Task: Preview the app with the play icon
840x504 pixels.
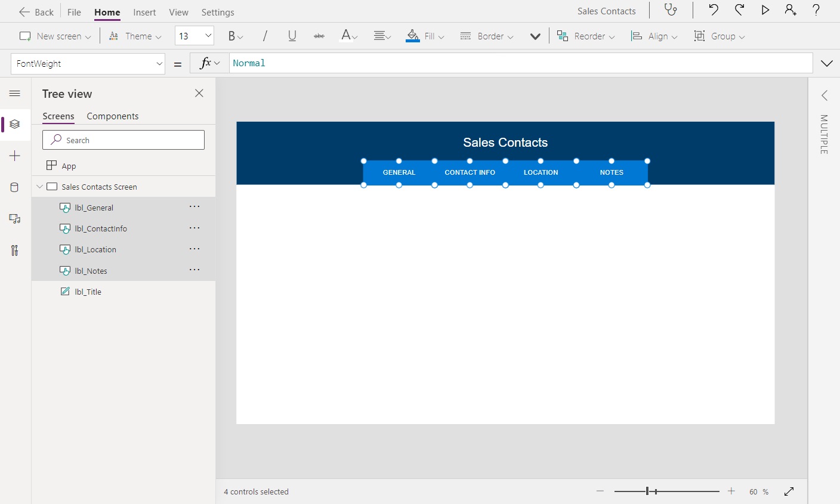Action: pyautogui.click(x=765, y=10)
